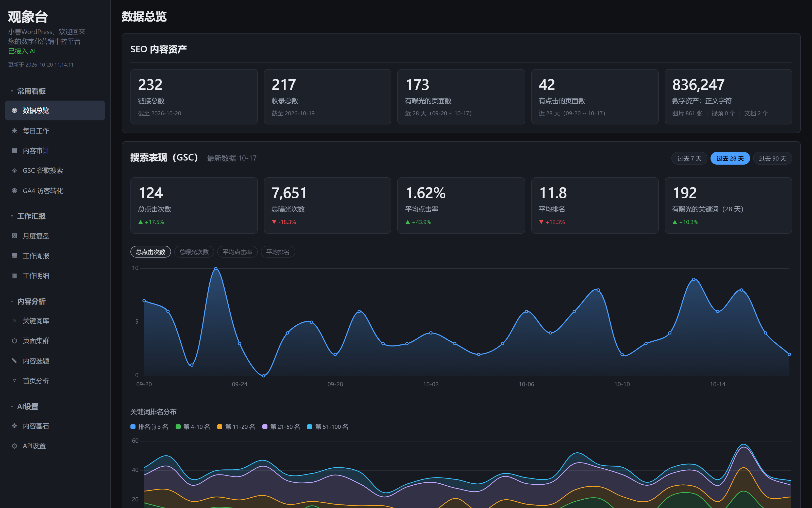
Task: Switch chart to 平均点击率
Action: point(237,252)
